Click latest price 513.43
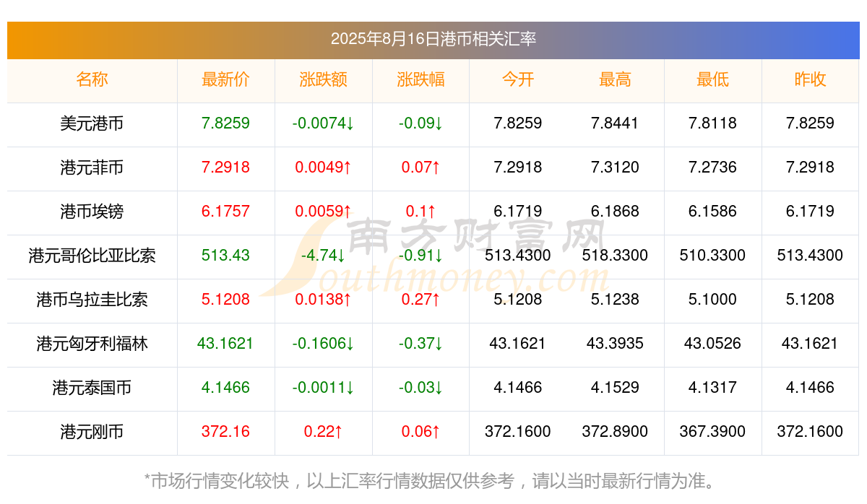Screen dimensions: 867x504 [226, 256]
